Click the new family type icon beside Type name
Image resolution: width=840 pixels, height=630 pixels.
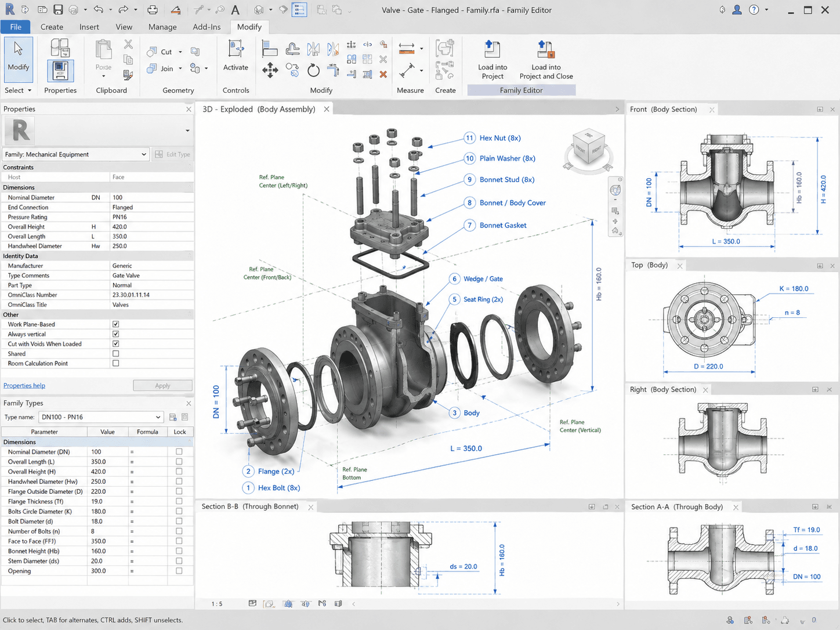pos(172,417)
